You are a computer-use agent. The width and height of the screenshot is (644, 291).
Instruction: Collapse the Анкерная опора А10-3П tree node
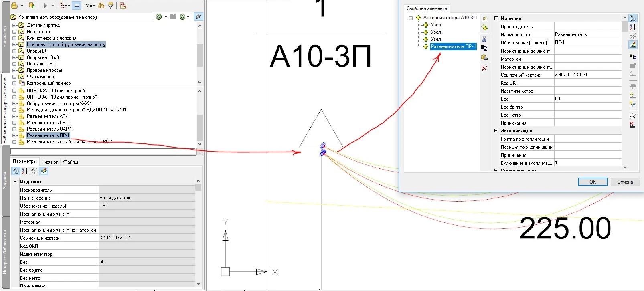411,18
